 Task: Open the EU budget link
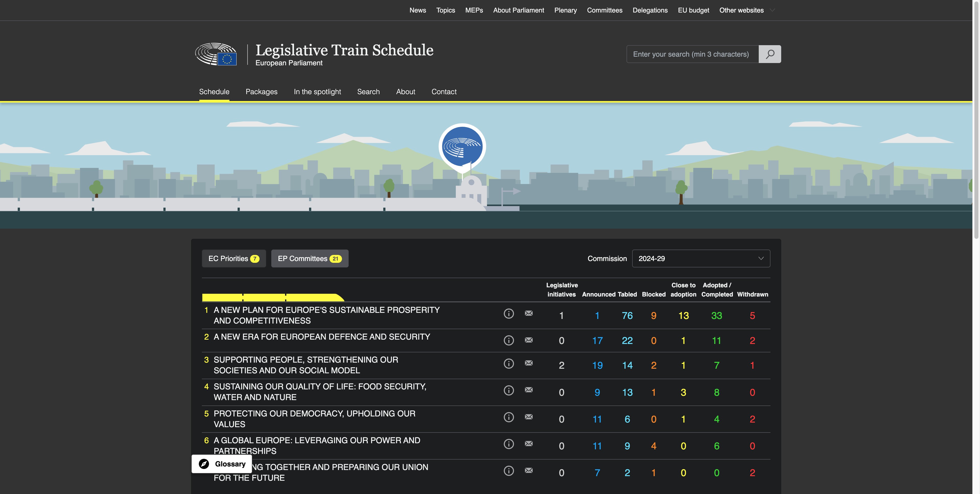coord(693,10)
